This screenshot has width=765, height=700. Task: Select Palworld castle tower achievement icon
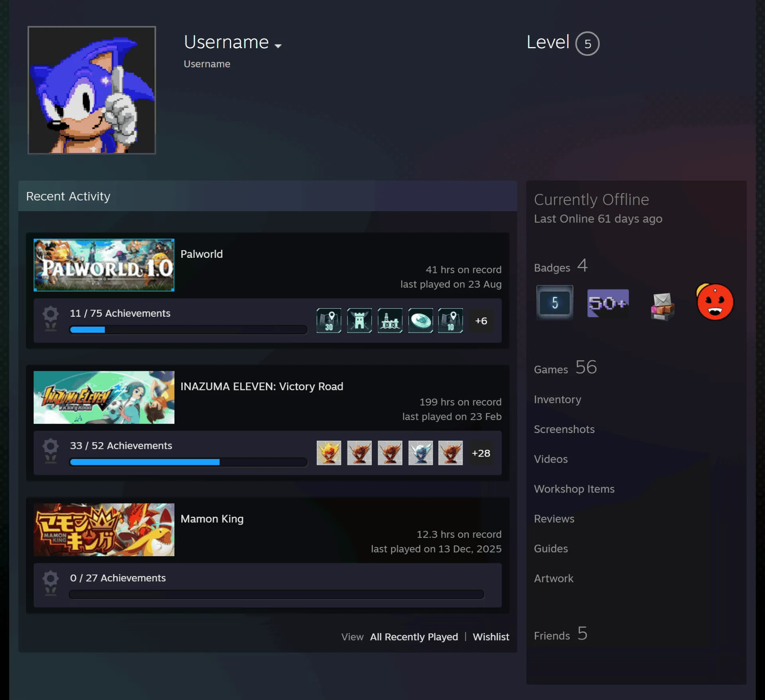(359, 320)
